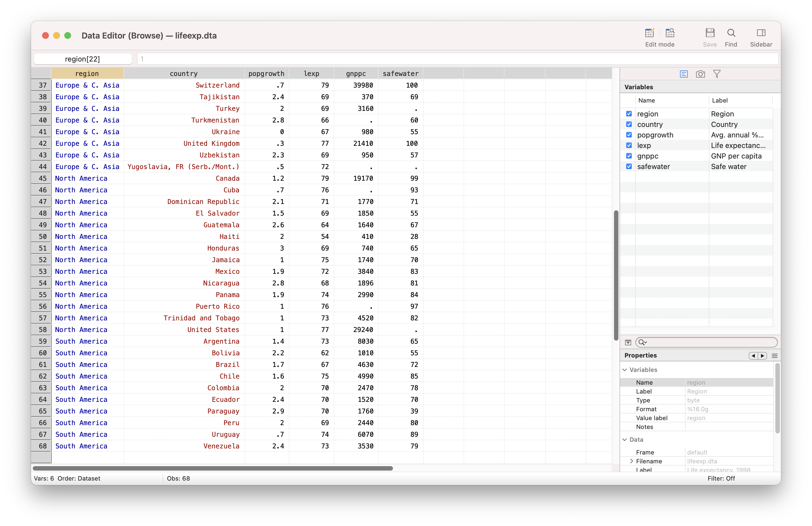Select gnppc variable in Variables list
The image size is (812, 526).
[x=648, y=156]
